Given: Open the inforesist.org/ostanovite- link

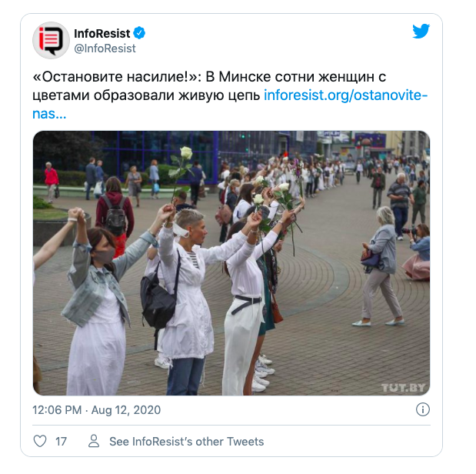Looking at the screenshot, I should coord(346,95).
